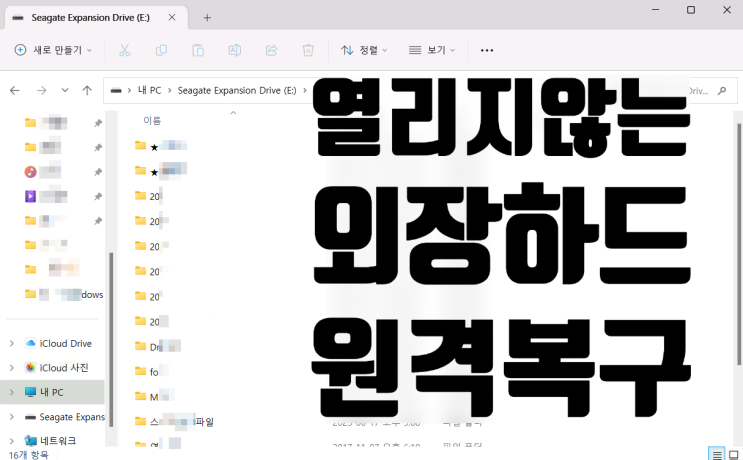Open the 새로 만들기 menu
The height and width of the screenshot is (460, 743).
[x=53, y=50]
